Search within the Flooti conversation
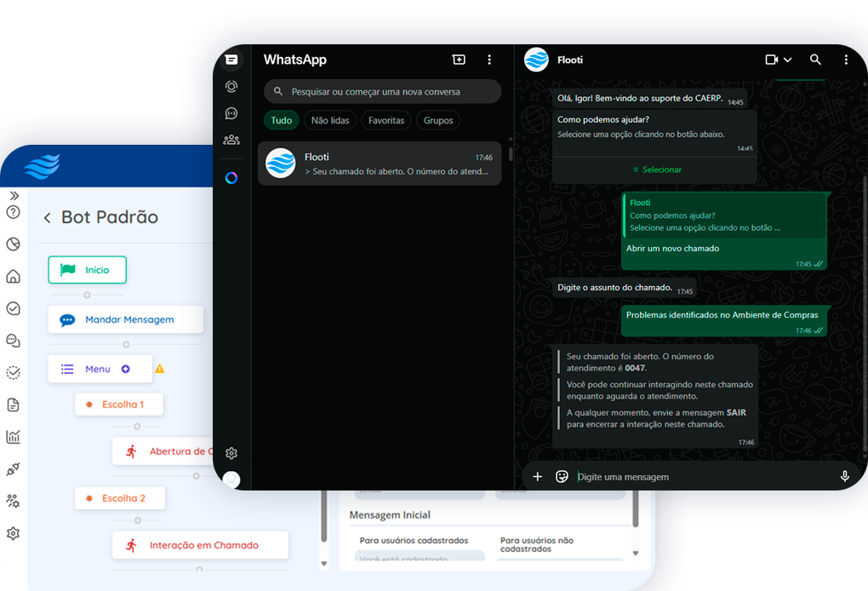The width and height of the screenshot is (868, 591). (x=815, y=60)
